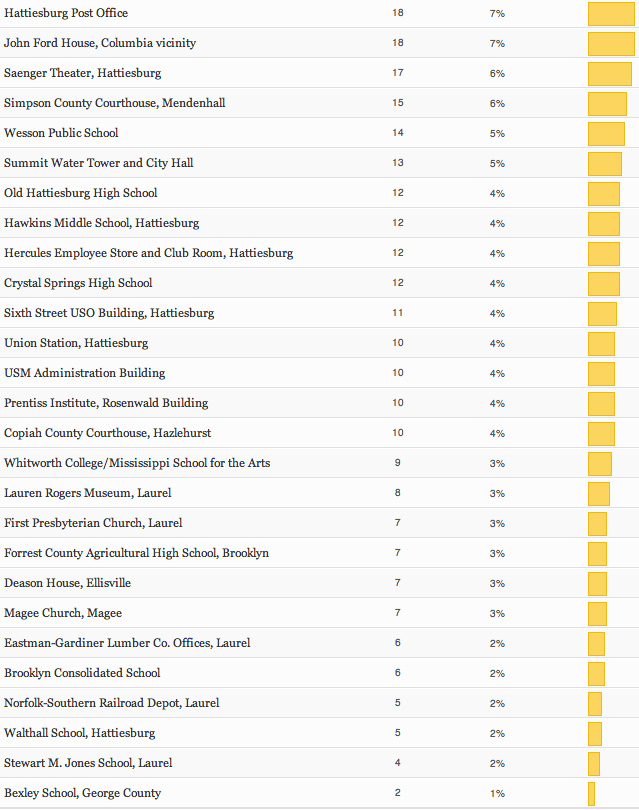Click the Hattiesburg Post Office row label
The height and width of the screenshot is (810, 639).
[66, 13]
